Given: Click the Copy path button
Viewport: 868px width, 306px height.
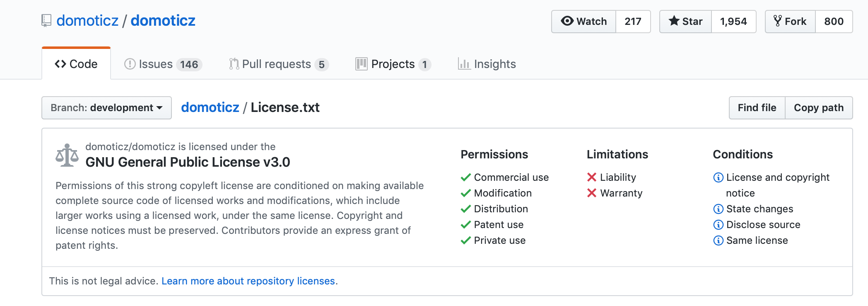Looking at the screenshot, I should pyautogui.click(x=818, y=108).
